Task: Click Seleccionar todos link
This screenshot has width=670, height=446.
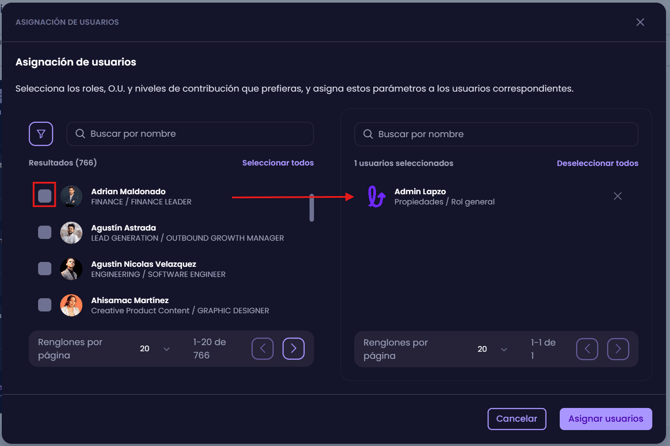Action: [277, 163]
